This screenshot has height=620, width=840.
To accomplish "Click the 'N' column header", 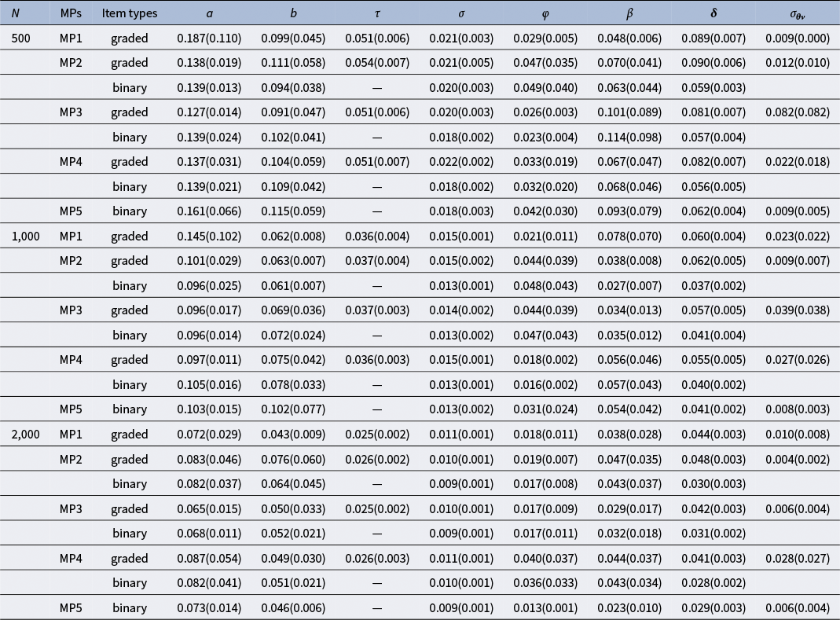I will pos(16,13).
